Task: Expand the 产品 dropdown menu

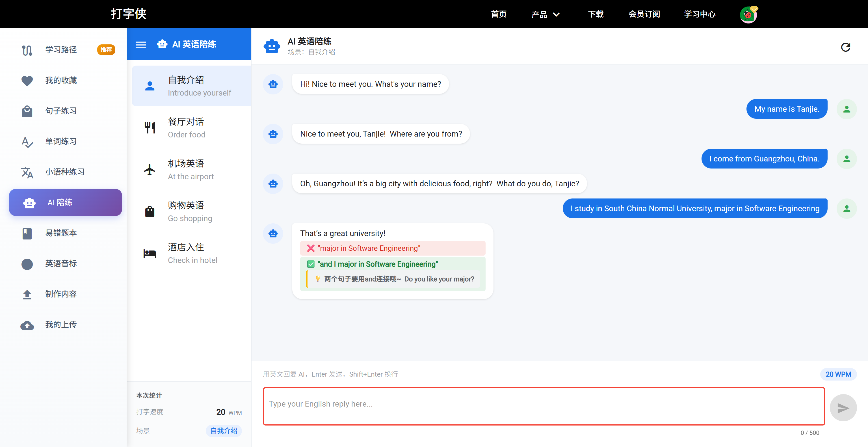Action: 539,14
